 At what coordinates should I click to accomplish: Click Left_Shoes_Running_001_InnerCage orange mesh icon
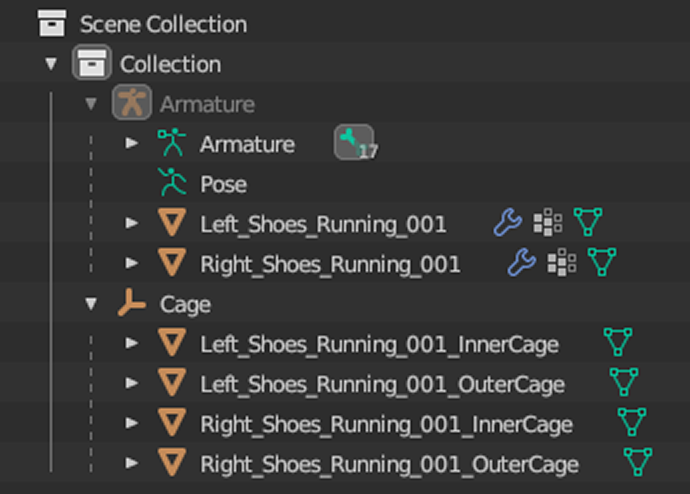point(172,343)
